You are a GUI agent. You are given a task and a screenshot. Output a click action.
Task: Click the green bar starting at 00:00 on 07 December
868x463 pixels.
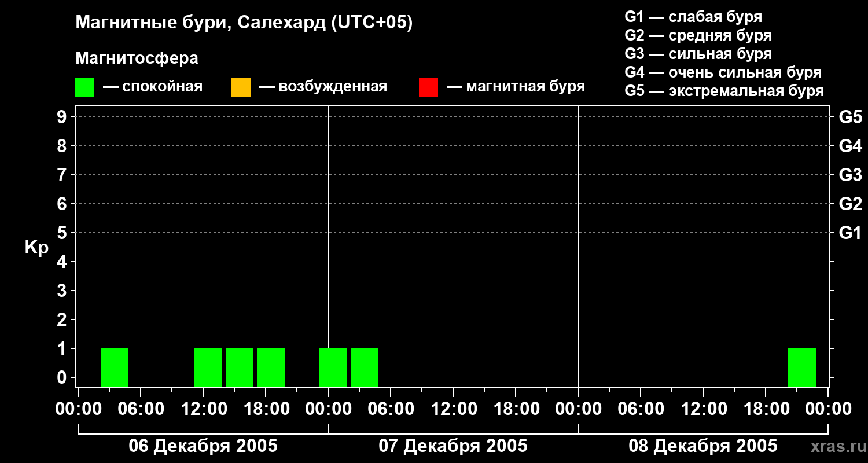(333, 367)
